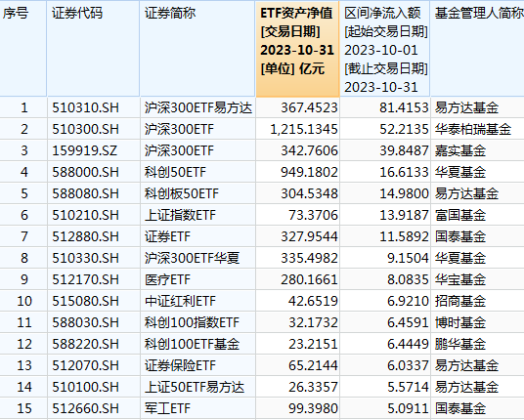Click manager cell 华宝基金
Viewport: 524px width, 420px height.
[x=460, y=279]
